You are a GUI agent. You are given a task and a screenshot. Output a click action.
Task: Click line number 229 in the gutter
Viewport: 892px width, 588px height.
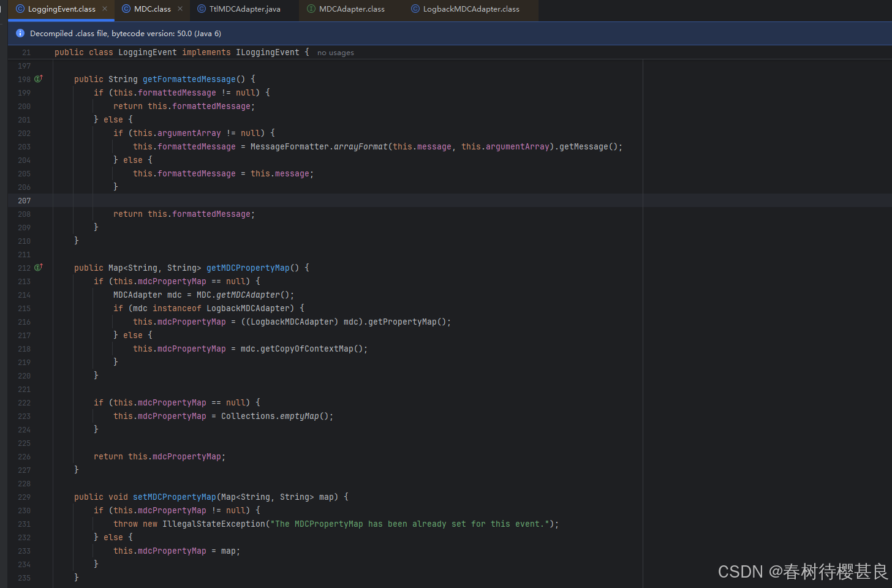[x=25, y=497]
